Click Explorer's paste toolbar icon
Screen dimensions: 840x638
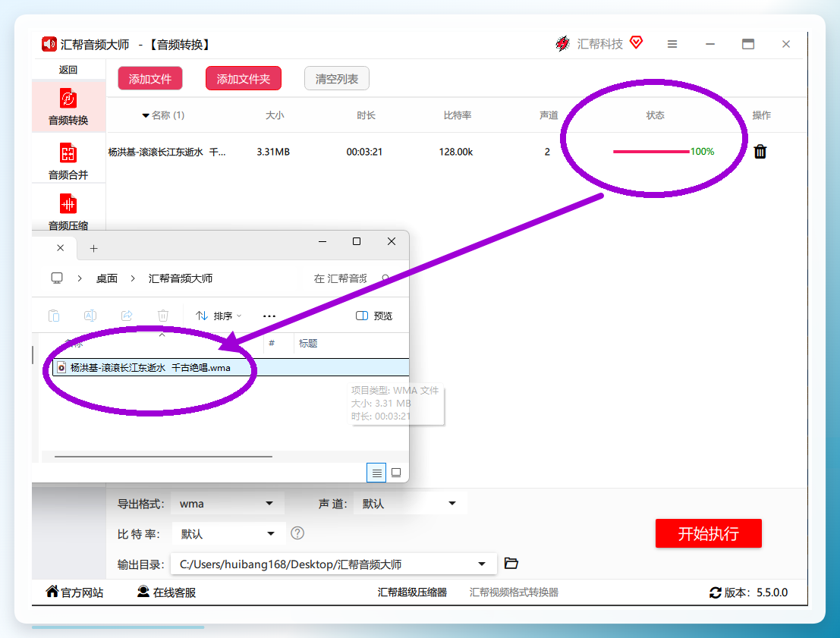point(54,316)
